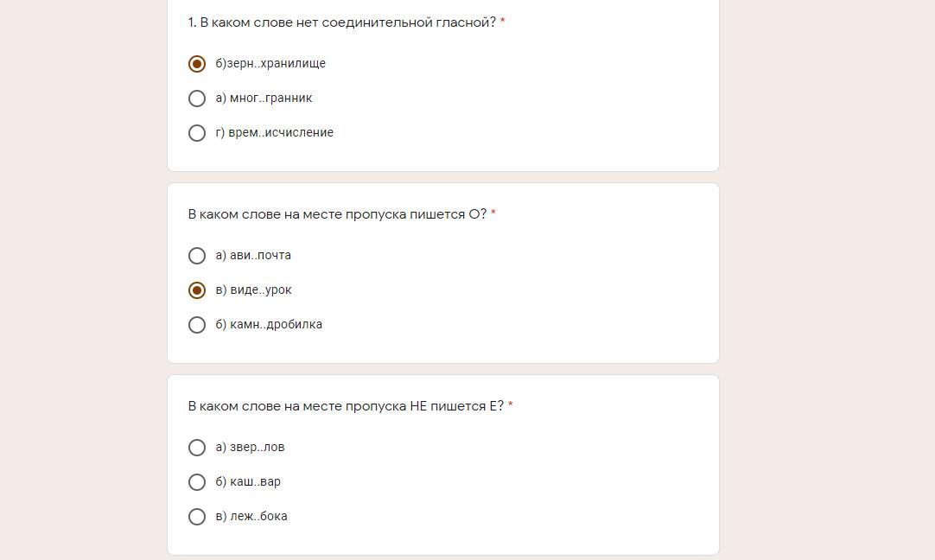Click the label text 'а) мног..гранник'
935x560 pixels.
pyautogui.click(x=264, y=98)
